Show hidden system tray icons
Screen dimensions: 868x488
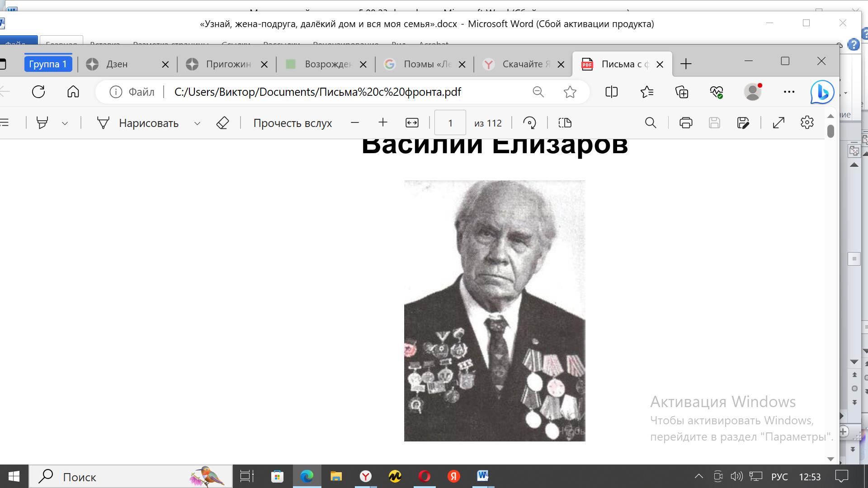coord(699,476)
